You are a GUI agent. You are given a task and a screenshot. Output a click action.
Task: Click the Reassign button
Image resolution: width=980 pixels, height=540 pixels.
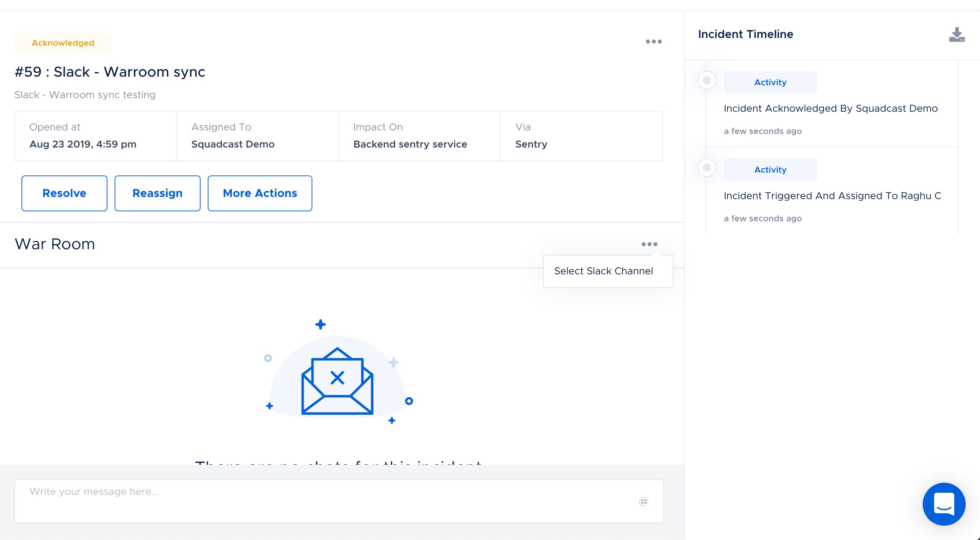tap(157, 193)
